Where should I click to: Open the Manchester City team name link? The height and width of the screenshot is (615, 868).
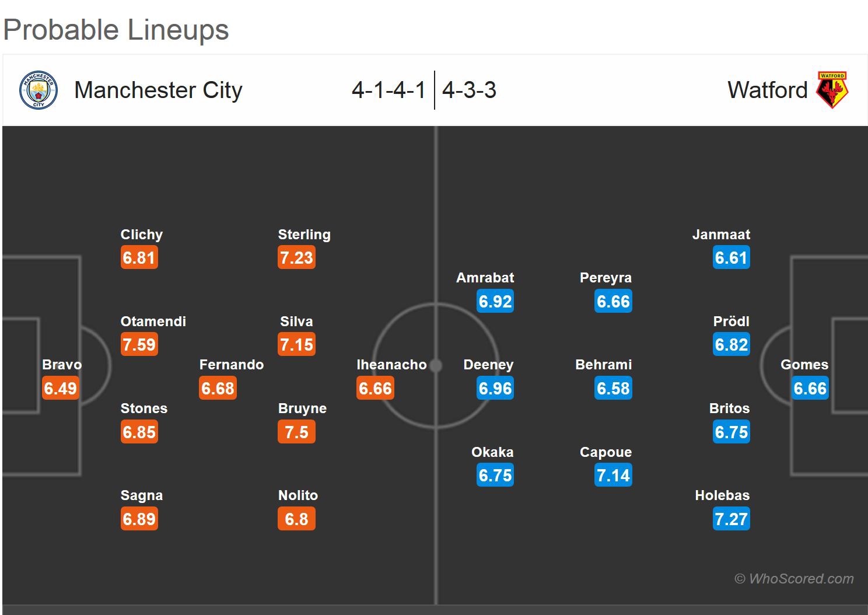point(158,90)
